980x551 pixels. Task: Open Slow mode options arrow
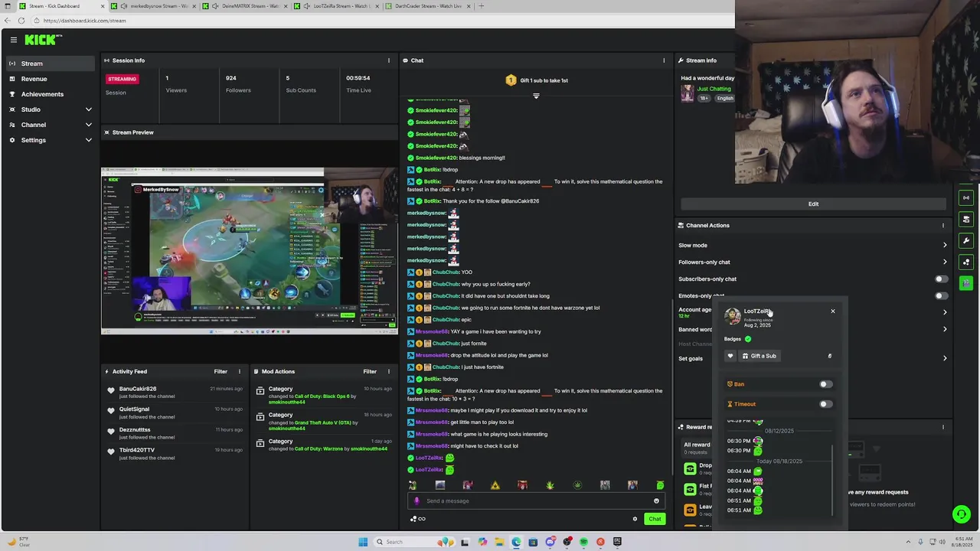[945, 246]
